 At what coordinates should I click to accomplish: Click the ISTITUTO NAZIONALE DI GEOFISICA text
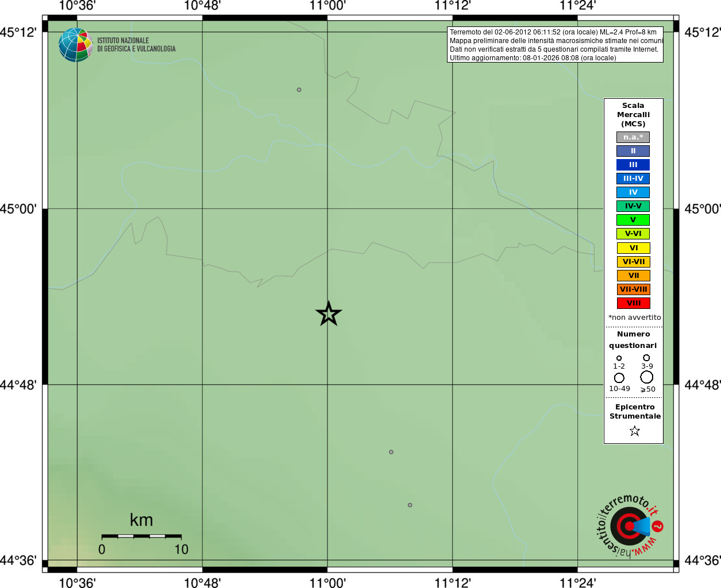click(136, 45)
